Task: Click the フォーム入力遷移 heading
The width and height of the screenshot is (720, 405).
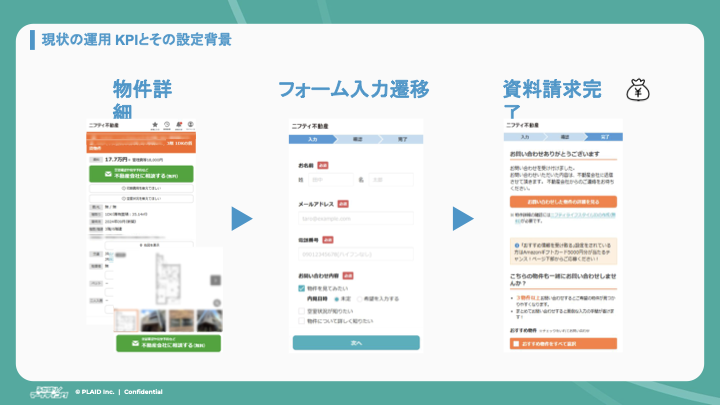Action: [354, 89]
